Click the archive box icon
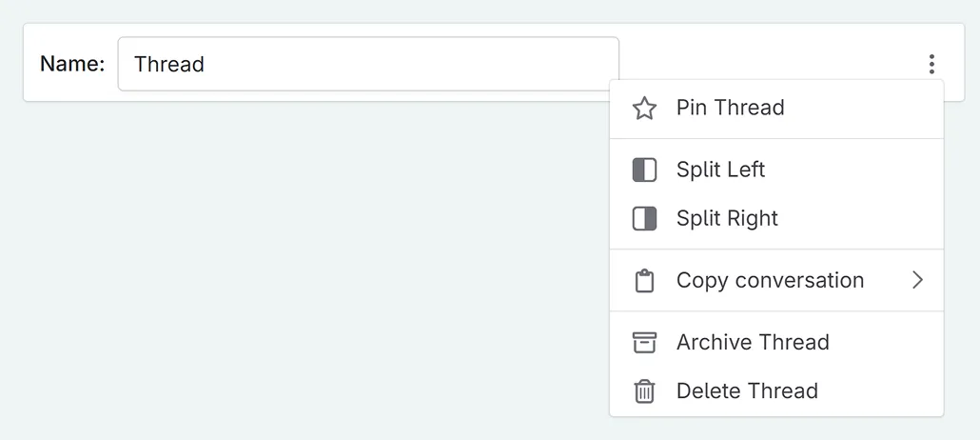This screenshot has height=440, width=980. 644,343
